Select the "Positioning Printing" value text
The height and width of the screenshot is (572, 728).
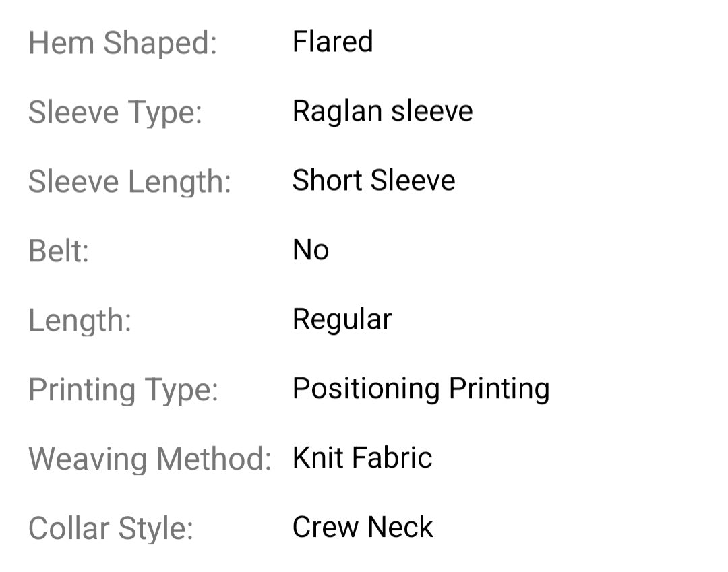pos(421,389)
